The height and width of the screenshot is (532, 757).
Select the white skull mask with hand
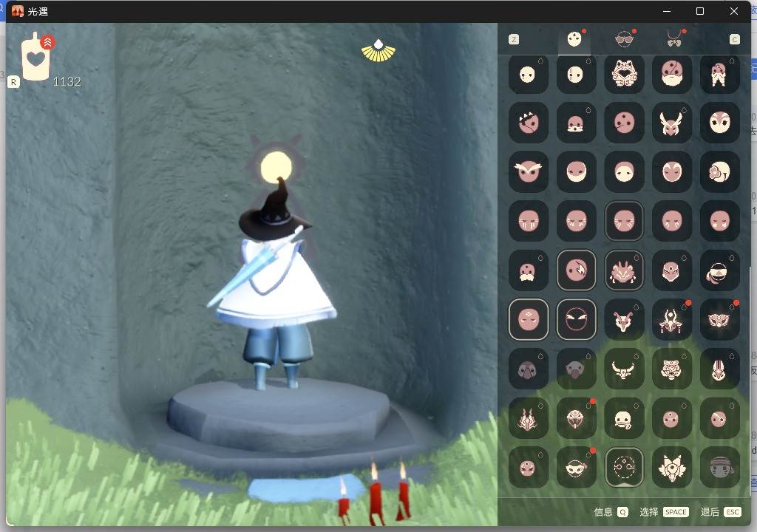pos(624,418)
